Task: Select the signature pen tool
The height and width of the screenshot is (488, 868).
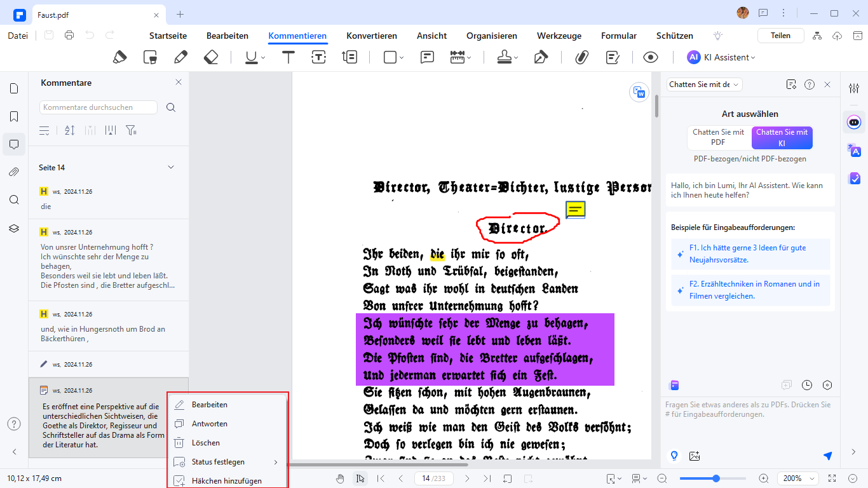Action: 541,57
